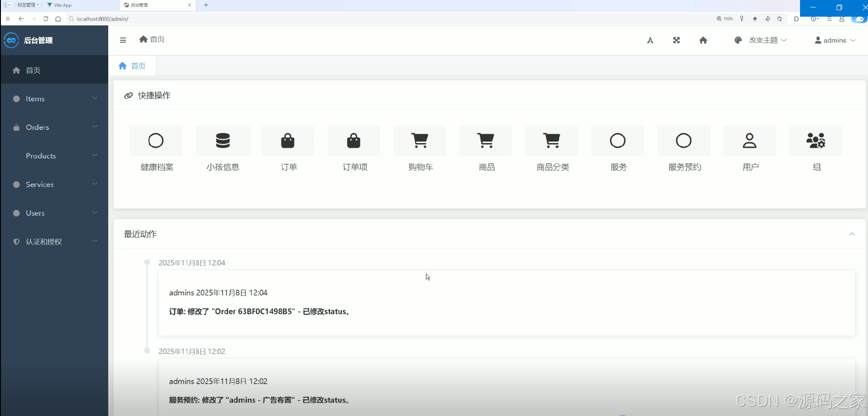The height and width of the screenshot is (416, 868).
Task: Open the 商品 cart shortcut
Action: click(486, 141)
